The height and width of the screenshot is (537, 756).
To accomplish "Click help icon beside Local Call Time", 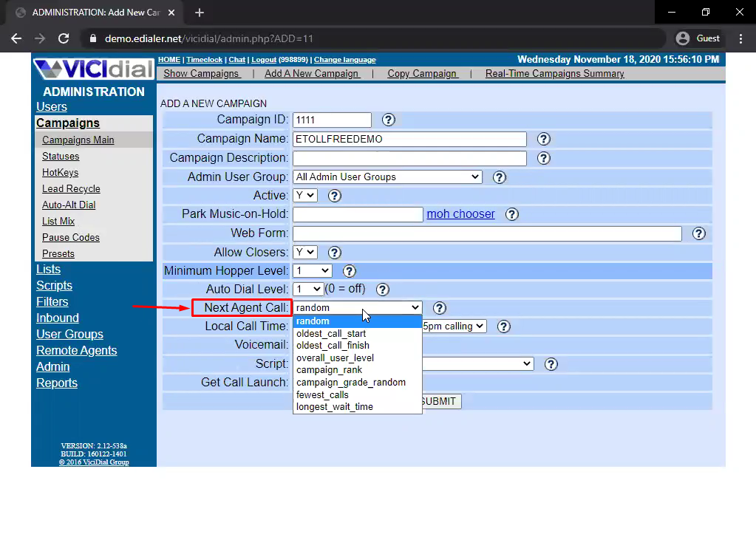I will point(503,326).
